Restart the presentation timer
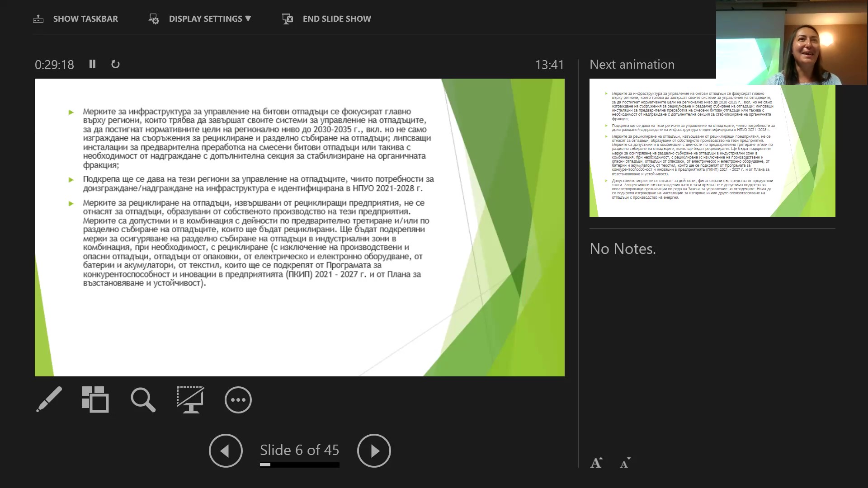Image resolution: width=868 pixels, height=488 pixels. point(115,64)
